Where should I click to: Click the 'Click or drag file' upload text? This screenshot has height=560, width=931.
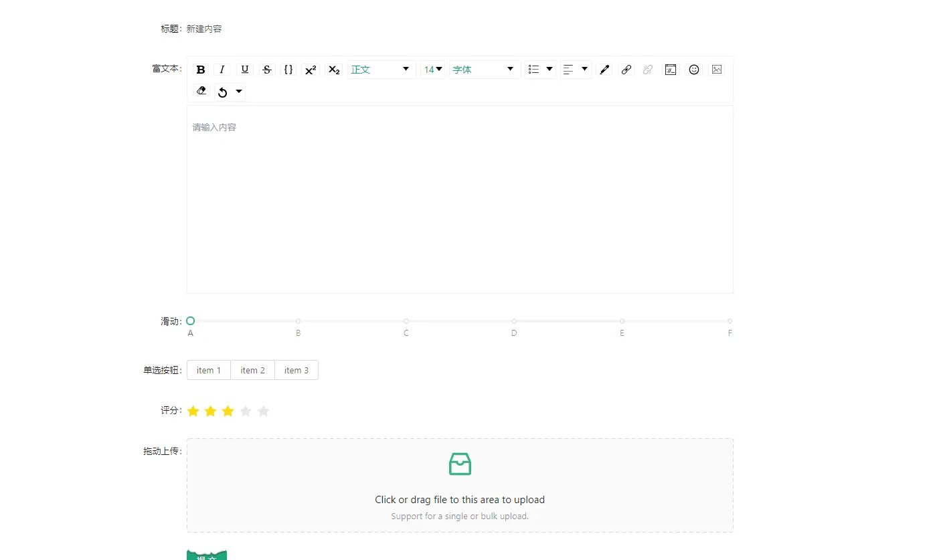[460, 500]
